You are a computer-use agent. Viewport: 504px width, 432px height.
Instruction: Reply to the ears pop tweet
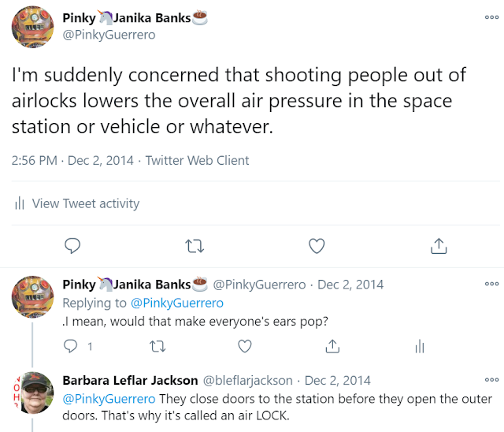tap(71, 345)
